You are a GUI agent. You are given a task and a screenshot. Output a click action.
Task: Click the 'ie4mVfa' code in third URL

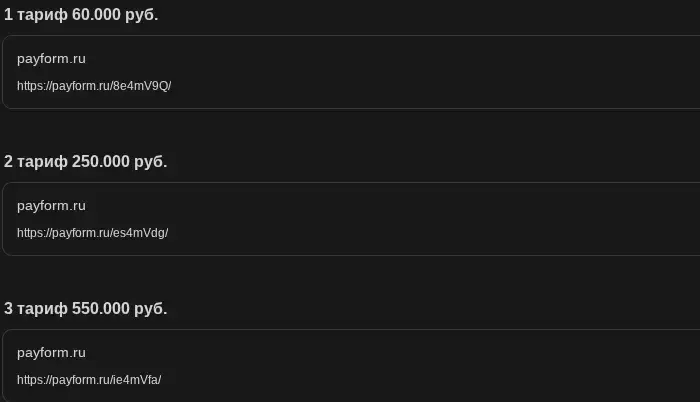pyautogui.click(x=135, y=380)
